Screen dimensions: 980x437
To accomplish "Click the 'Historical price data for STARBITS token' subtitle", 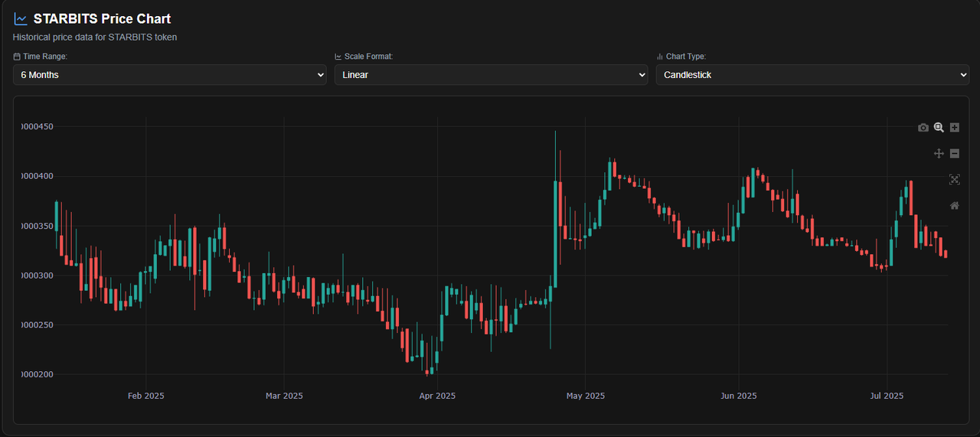I will click(x=95, y=37).
